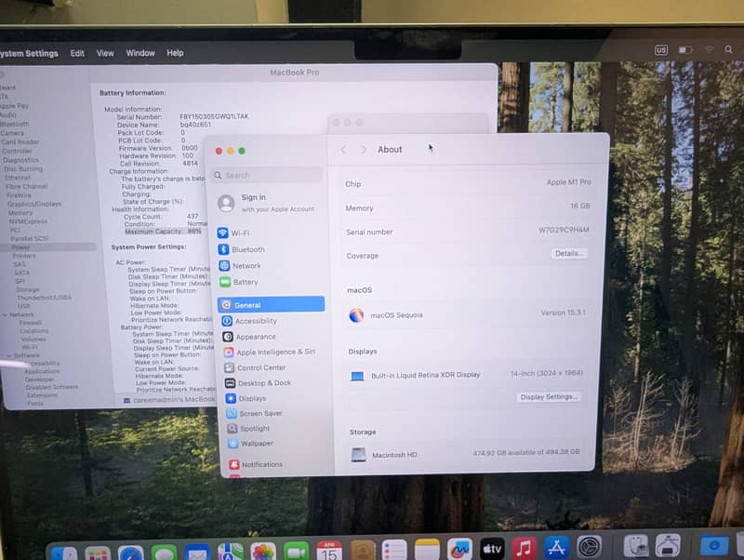This screenshot has height=560, width=744.
Task: Open the Help menu
Action: coord(175,53)
